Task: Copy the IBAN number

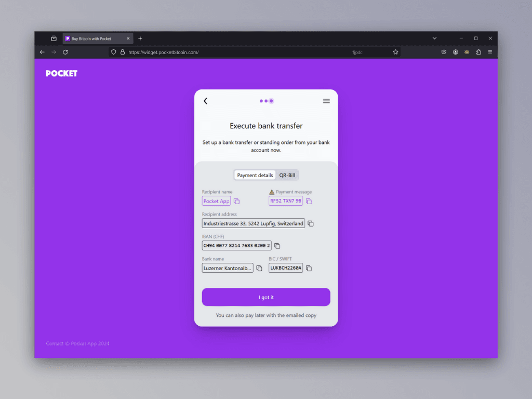Action: [x=277, y=246]
